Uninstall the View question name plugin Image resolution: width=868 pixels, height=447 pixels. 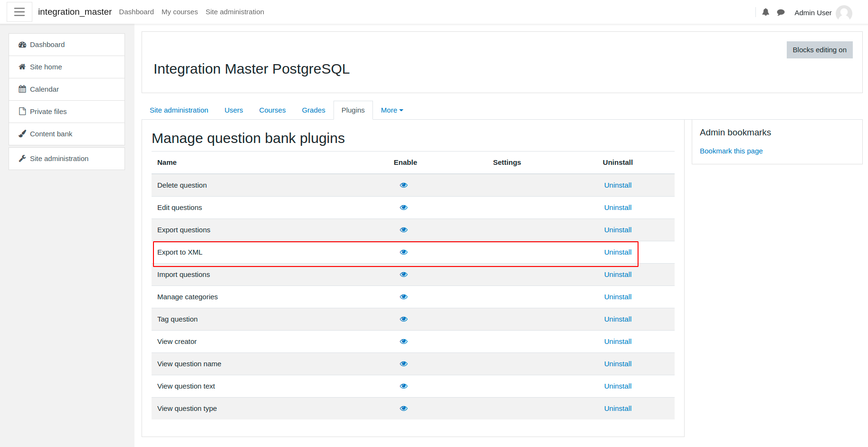pos(618,364)
